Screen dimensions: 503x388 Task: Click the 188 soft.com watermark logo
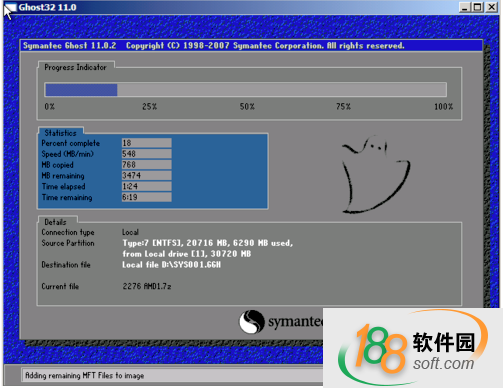(x=413, y=348)
